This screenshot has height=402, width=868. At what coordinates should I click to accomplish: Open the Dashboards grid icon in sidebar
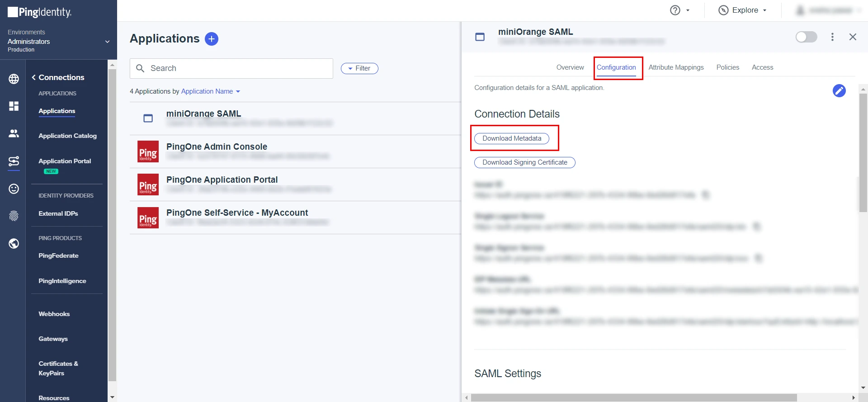click(x=14, y=106)
